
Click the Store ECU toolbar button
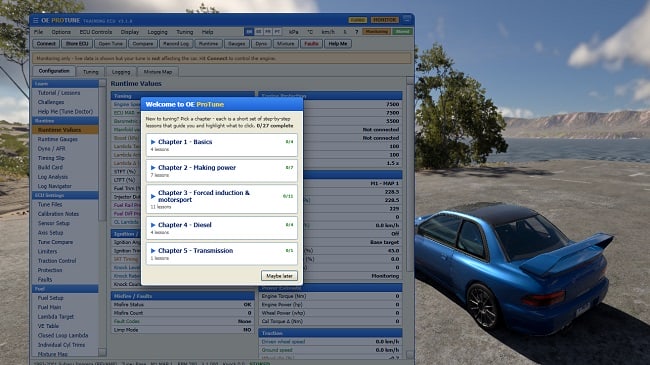77,44
